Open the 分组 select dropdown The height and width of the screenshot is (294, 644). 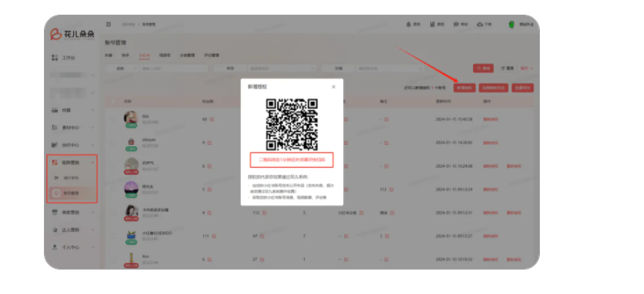click(x=389, y=68)
